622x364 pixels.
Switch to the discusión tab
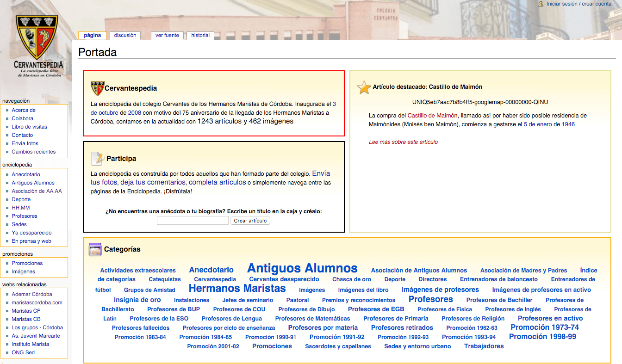coord(125,35)
